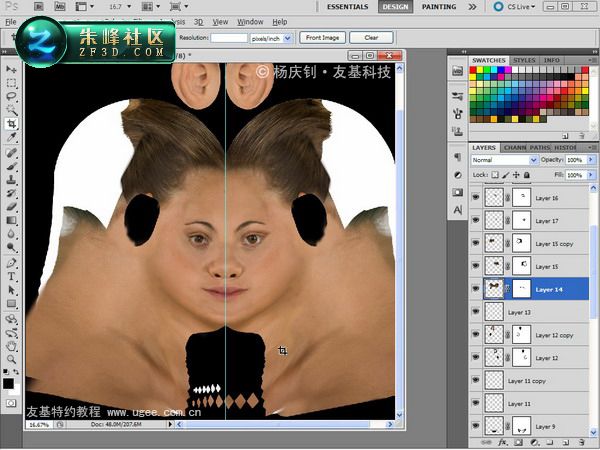
Task: Select the Clone Stamp tool
Action: pyautogui.click(x=11, y=180)
